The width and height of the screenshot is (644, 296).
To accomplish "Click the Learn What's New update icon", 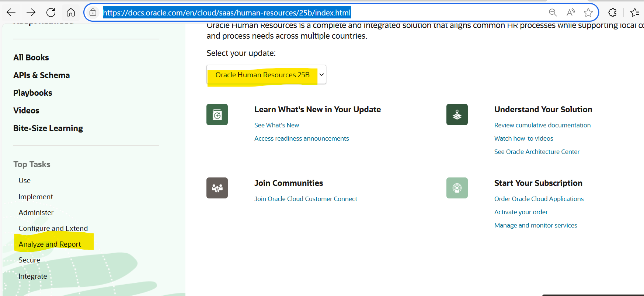I will pos(217,114).
